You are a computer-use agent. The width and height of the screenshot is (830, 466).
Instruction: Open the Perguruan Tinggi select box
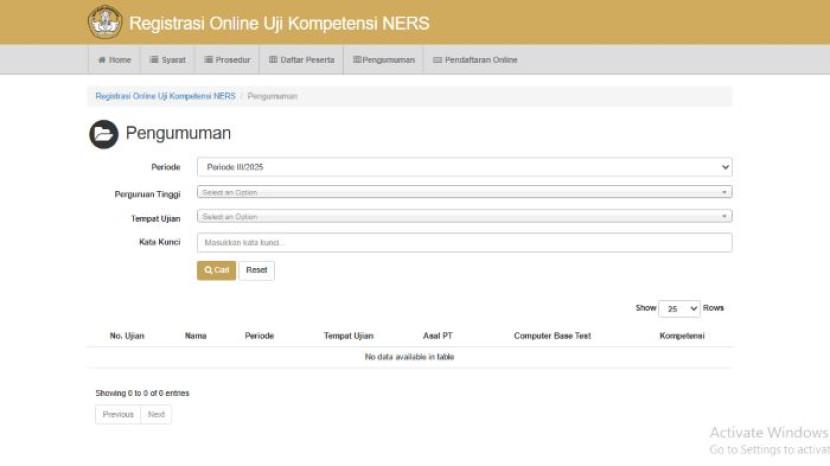pyautogui.click(x=464, y=192)
